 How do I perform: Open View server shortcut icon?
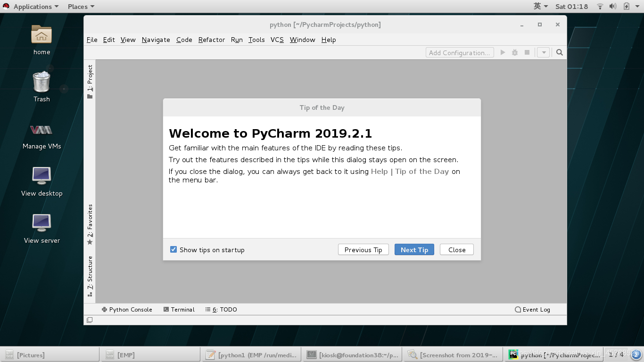click(x=41, y=223)
